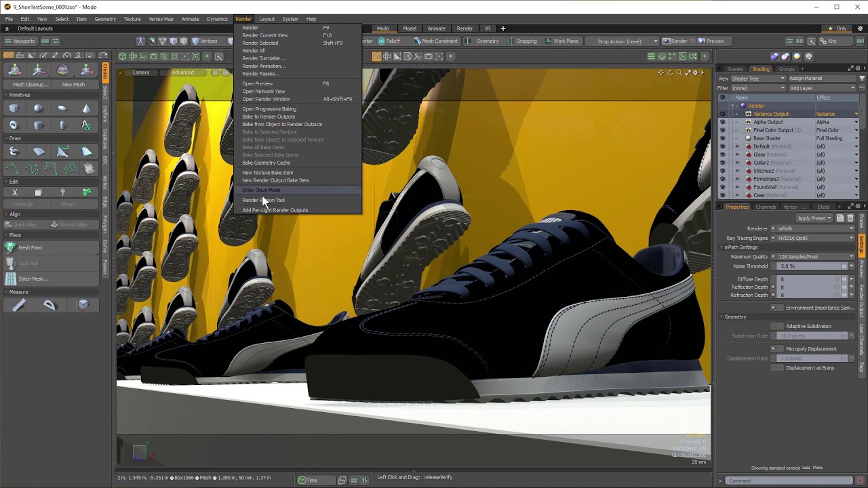
Task: Open the Ray Tracing Engine dropdown
Action: click(816, 238)
